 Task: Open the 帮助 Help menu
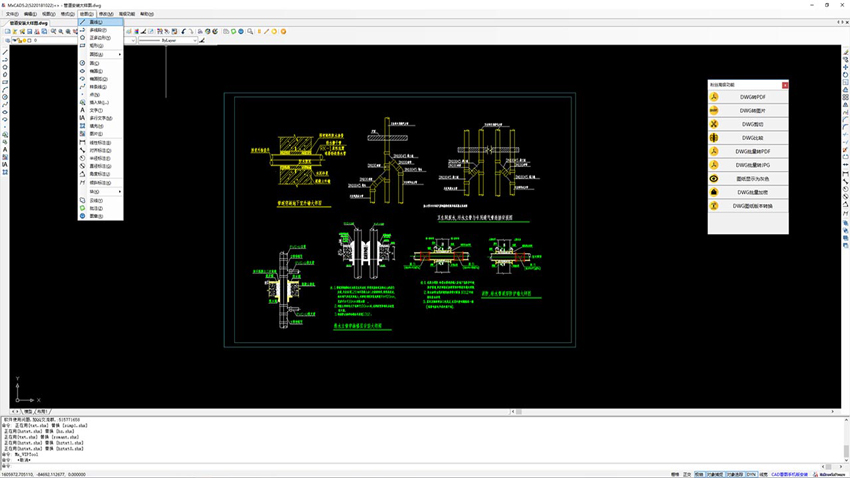pos(147,14)
